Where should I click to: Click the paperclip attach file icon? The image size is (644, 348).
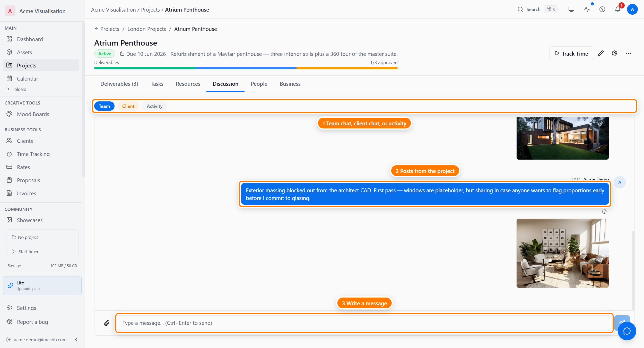pyautogui.click(x=107, y=323)
